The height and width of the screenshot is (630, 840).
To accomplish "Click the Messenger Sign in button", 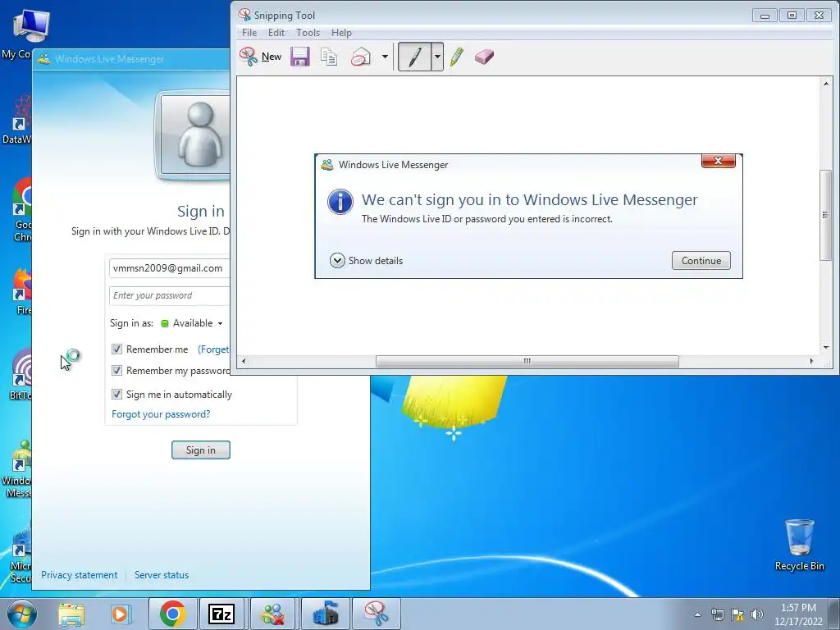I will [x=201, y=450].
